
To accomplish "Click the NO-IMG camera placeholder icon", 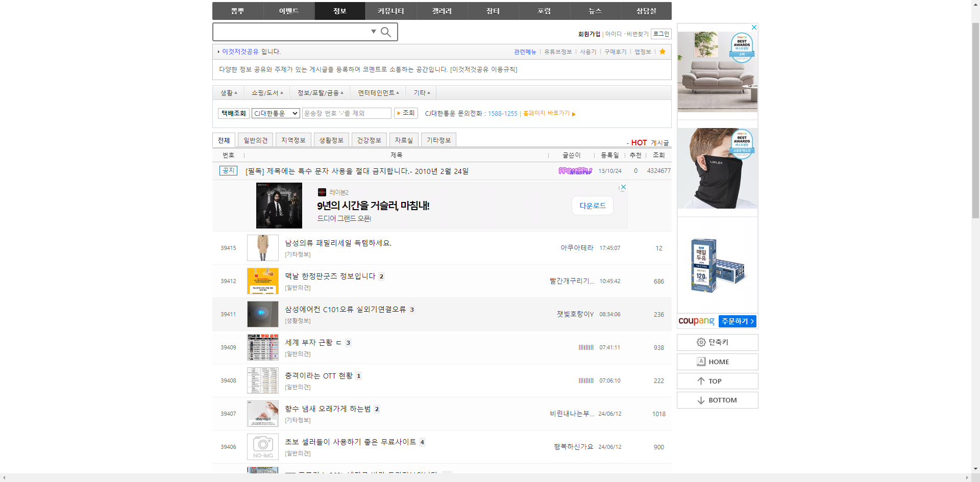I will point(262,446).
